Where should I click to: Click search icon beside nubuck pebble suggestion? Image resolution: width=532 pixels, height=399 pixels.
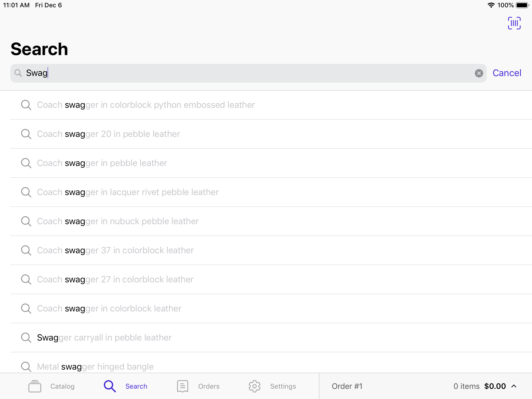[x=26, y=221]
